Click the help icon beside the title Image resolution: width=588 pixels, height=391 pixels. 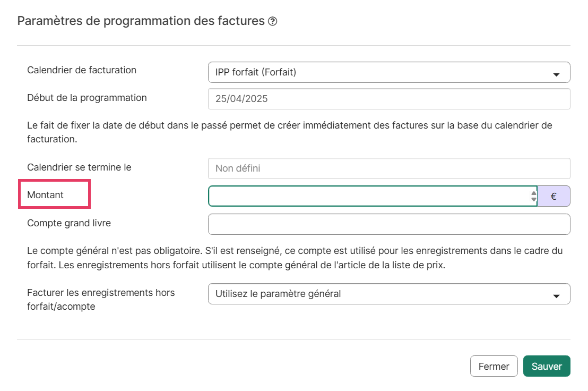tap(273, 22)
